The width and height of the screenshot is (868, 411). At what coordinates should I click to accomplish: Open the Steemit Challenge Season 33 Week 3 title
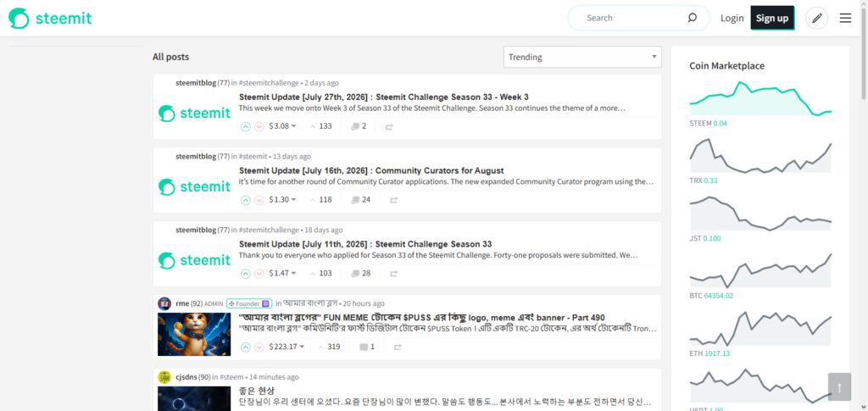[384, 97]
